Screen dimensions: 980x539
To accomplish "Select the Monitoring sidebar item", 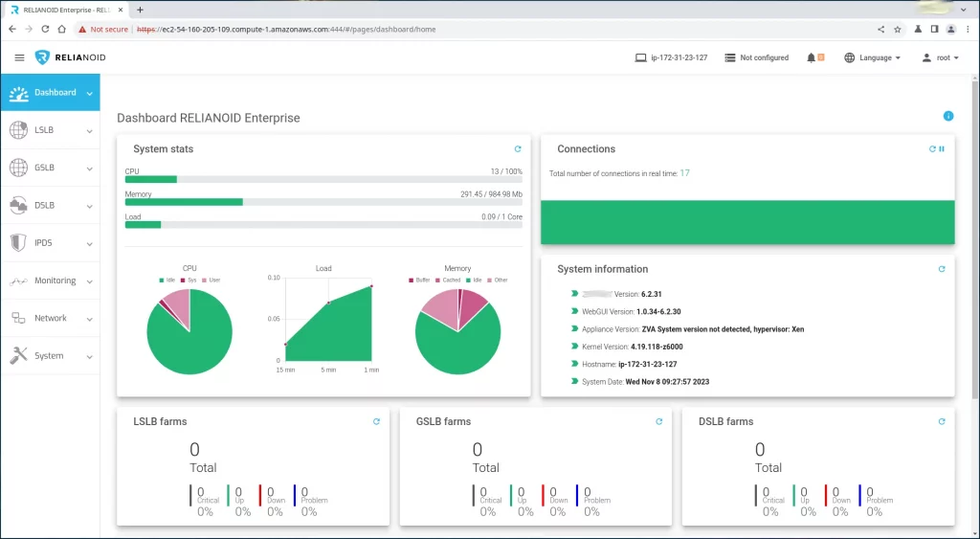I will click(x=50, y=281).
